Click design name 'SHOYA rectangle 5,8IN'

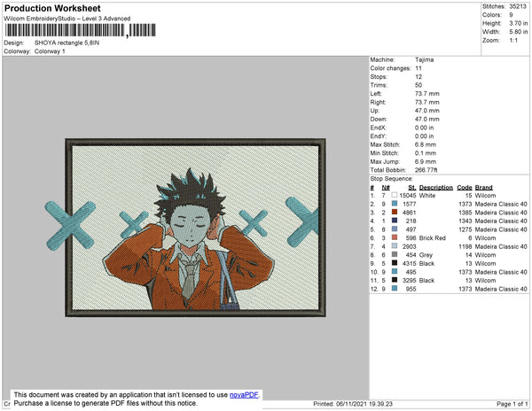[x=66, y=43]
